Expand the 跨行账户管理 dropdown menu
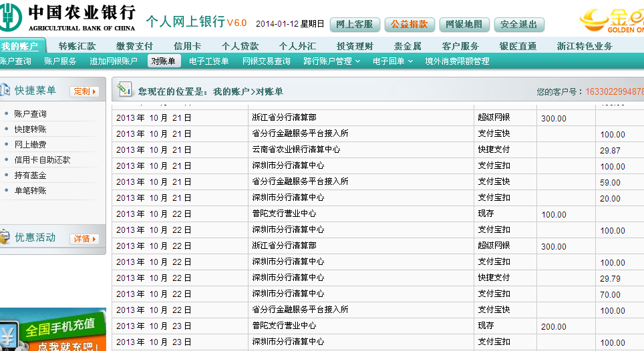Image resolution: width=644 pixels, height=351 pixels. [332, 61]
